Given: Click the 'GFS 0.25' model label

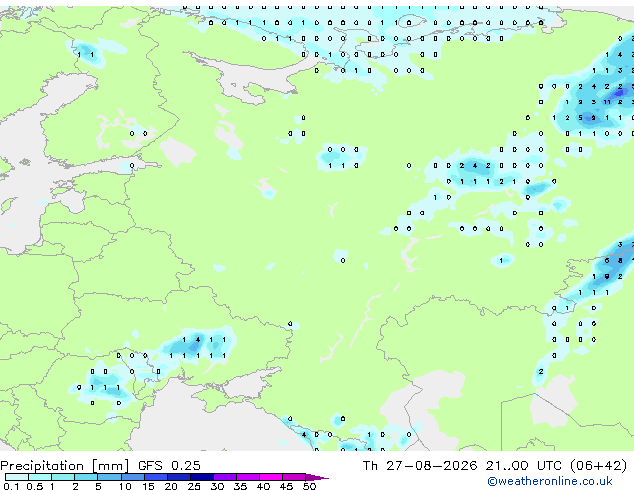Looking at the screenshot, I should (x=169, y=465).
